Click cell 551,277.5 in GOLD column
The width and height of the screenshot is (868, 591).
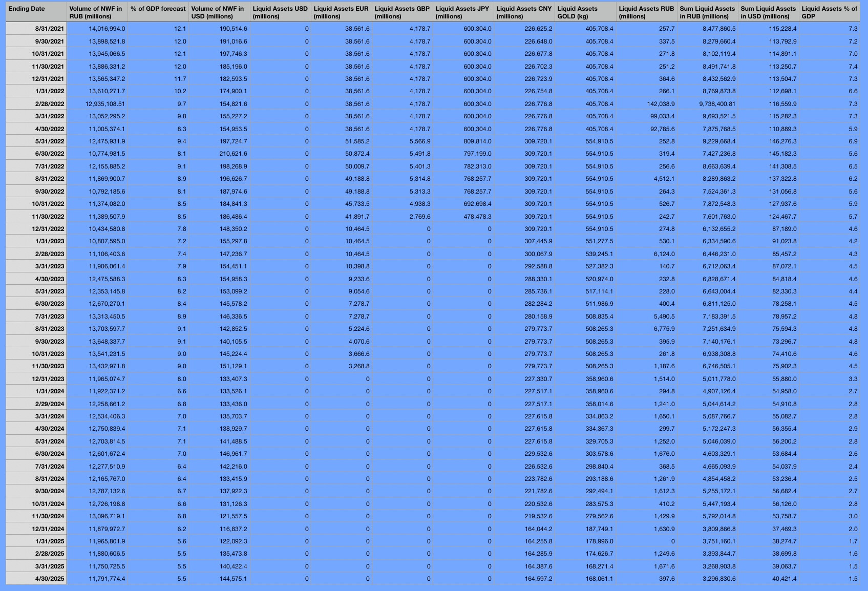click(585, 241)
